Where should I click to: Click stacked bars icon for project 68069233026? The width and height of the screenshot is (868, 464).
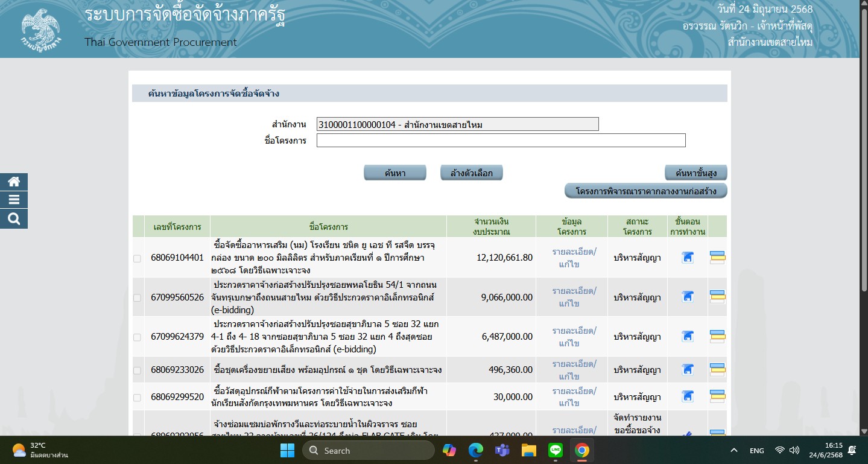[x=717, y=369]
